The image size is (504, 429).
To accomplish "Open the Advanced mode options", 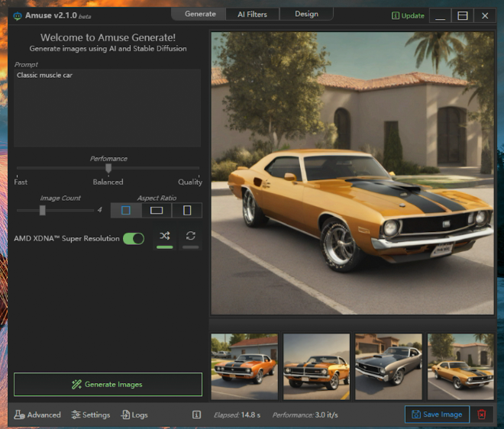I will point(37,414).
